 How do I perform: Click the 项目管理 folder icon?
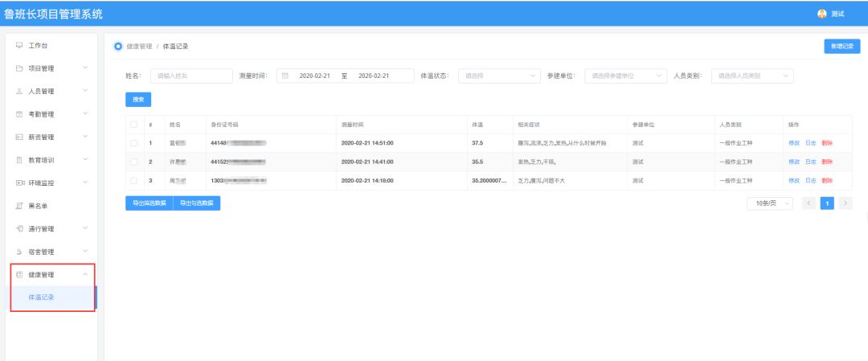(19, 68)
